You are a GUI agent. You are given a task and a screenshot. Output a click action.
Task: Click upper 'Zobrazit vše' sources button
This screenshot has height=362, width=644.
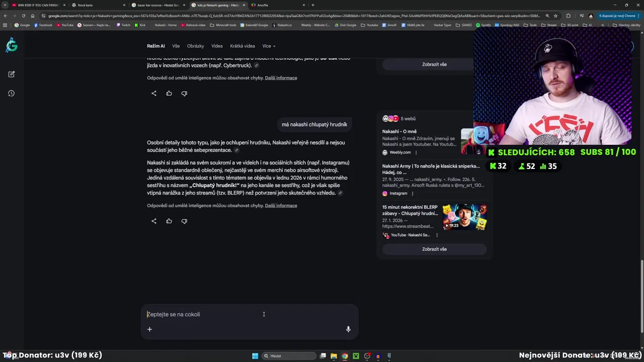click(434, 64)
